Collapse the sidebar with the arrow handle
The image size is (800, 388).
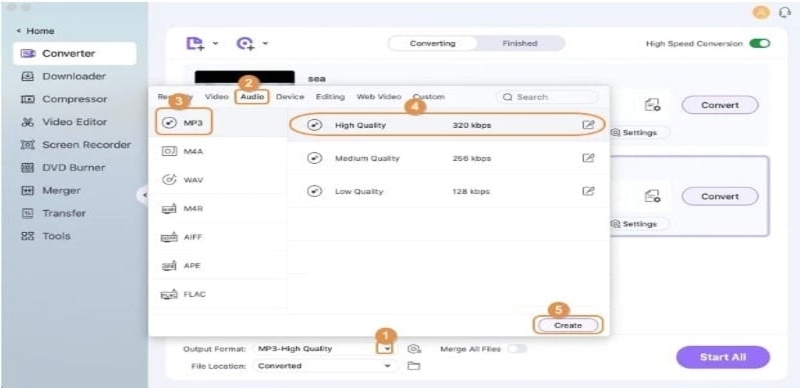[143, 195]
